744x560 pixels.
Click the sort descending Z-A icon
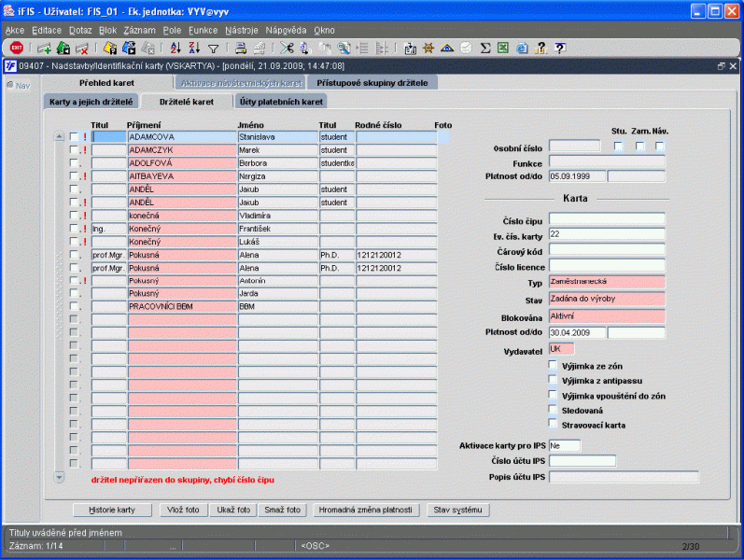tap(194, 48)
